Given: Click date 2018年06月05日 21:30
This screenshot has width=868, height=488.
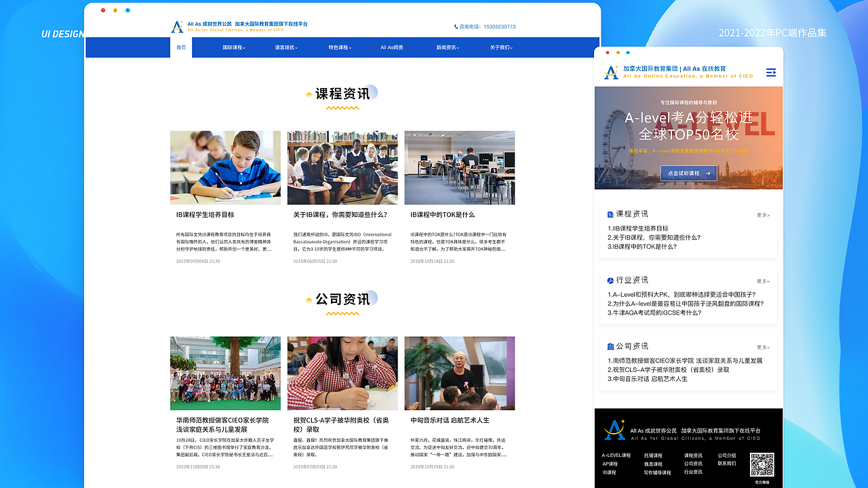Looking at the screenshot, I should 315,261.
